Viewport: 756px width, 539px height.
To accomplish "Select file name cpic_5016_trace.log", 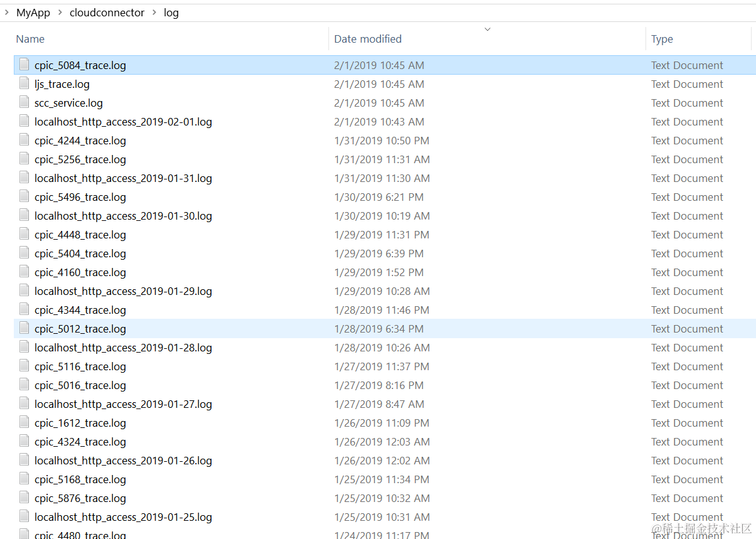I will [80, 385].
